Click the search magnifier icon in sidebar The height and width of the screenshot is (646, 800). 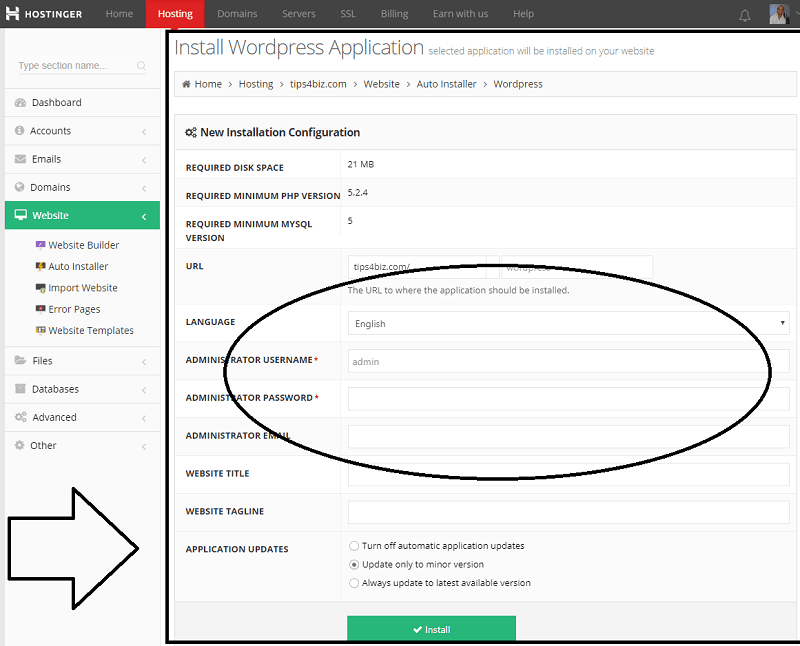click(141, 66)
